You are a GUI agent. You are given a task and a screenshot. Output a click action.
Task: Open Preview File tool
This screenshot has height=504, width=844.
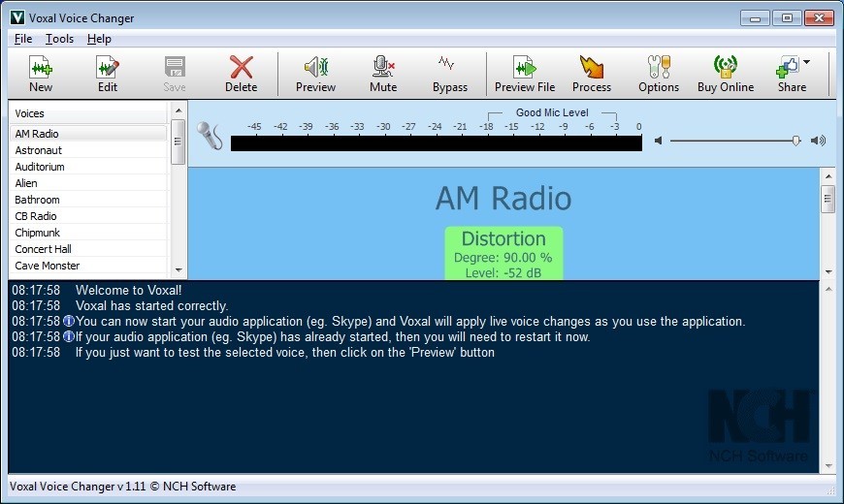(525, 74)
